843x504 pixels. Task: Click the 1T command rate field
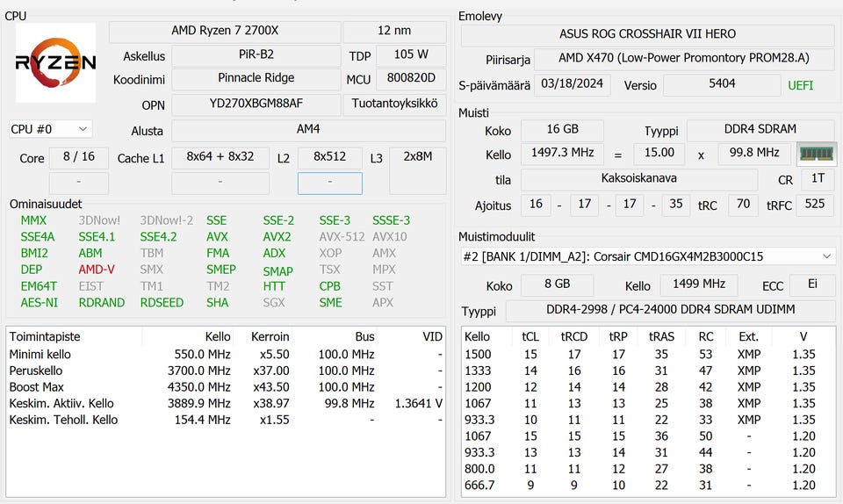coord(818,179)
